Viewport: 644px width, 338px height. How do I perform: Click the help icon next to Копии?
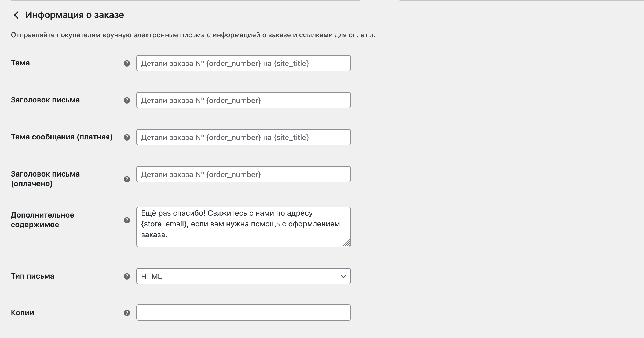click(127, 313)
